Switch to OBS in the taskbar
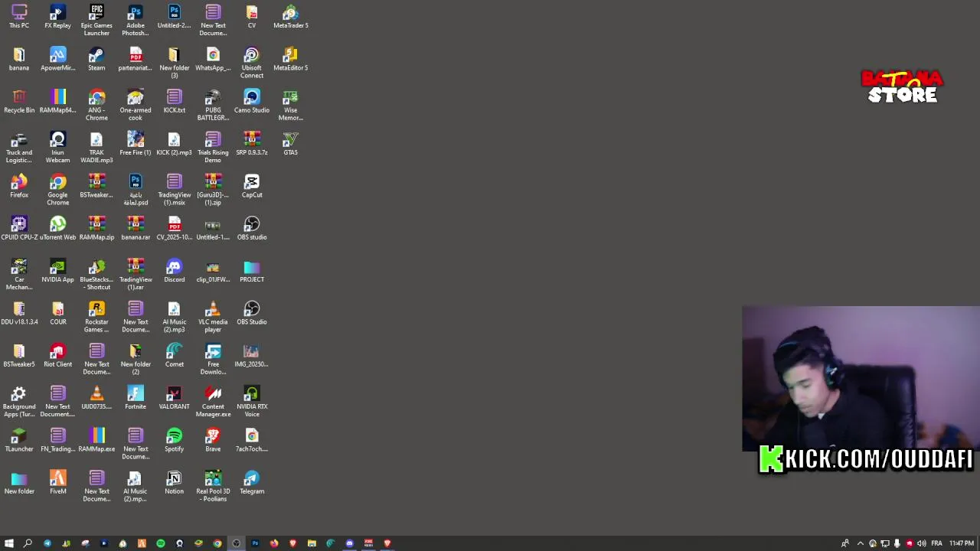 [236, 543]
